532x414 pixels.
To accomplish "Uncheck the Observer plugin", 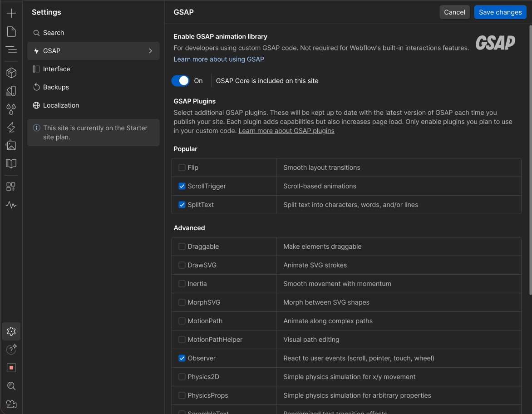I will click(x=182, y=358).
